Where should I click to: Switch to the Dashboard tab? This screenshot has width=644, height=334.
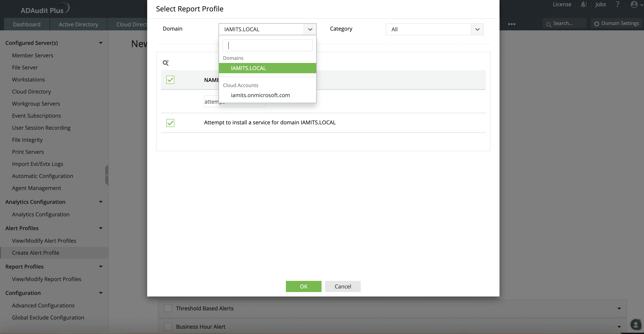(27, 24)
